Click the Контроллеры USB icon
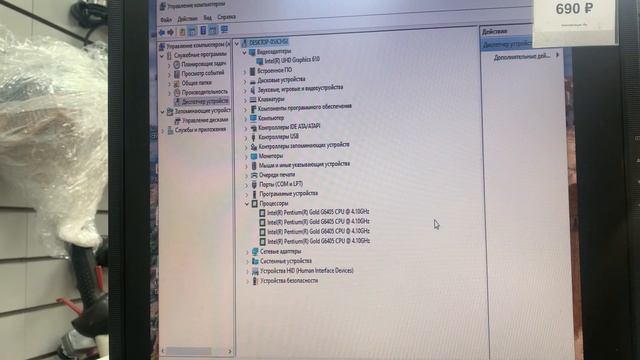This screenshot has width=640, height=360. [x=253, y=138]
